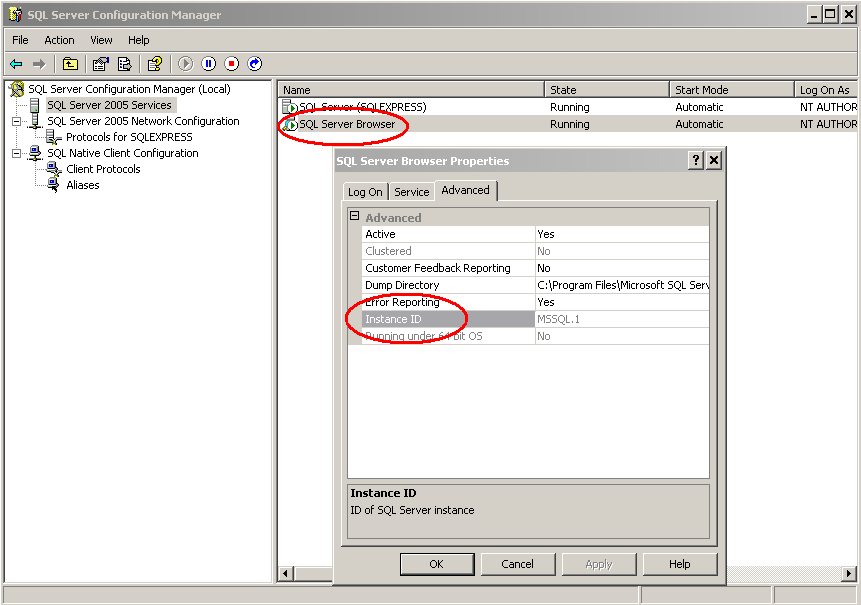Screen dimensions: 861x605
Task: Select the Customer Feedback Reporting property
Action: (x=535, y=268)
